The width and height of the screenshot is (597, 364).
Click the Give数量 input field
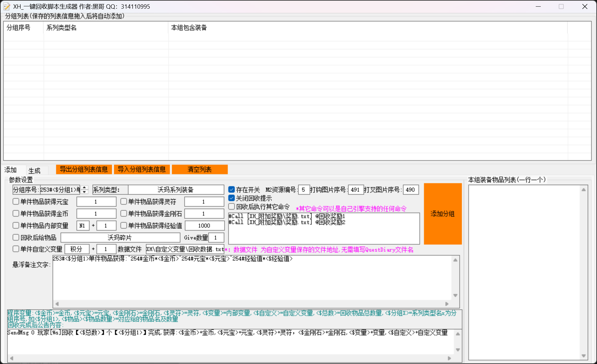pos(216,238)
